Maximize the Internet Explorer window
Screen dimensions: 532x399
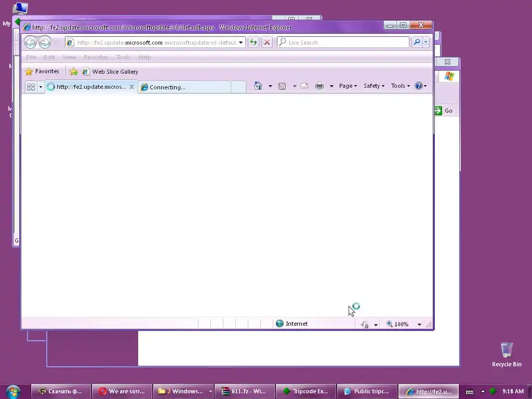[x=403, y=25]
